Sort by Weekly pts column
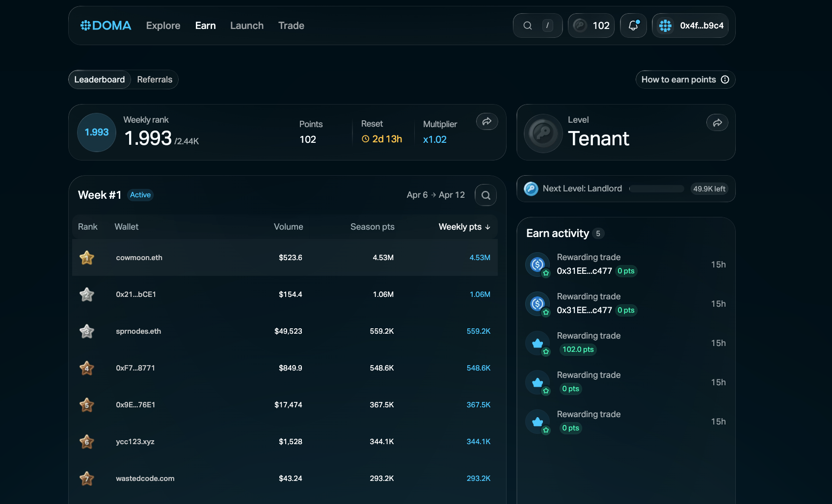Screen dimensions: 832x504 click(x=464, y=227)
